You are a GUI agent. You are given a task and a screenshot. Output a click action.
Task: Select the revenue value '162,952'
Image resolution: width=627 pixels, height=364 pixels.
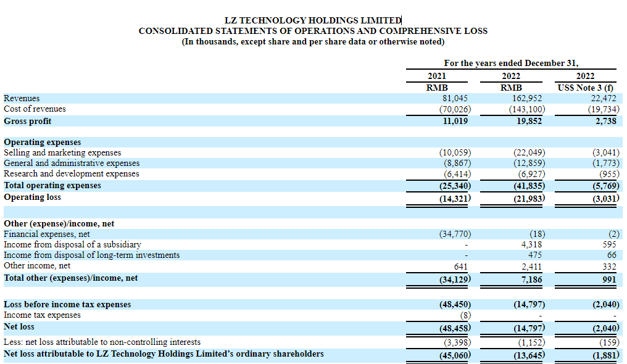pos(527,98)
